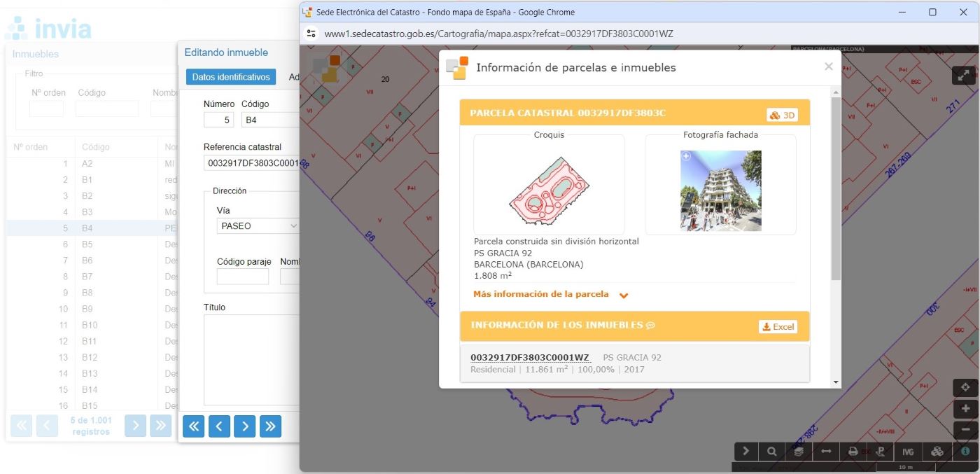Select the distance measure arrow tool
The width and height of the screenshot is (980, 474).
(x=826, y=452)
